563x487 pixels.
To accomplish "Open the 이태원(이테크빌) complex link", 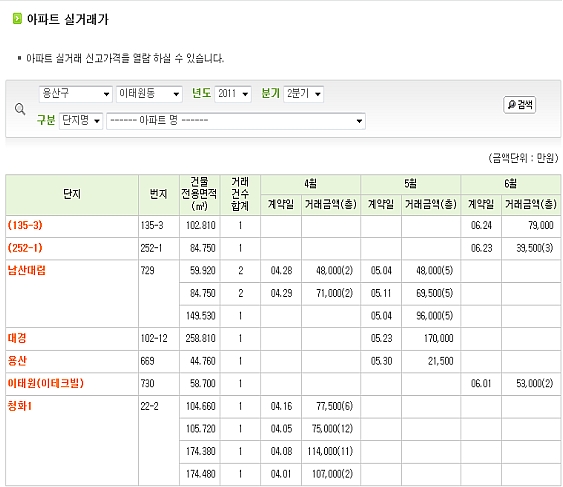I will point(46,384).
